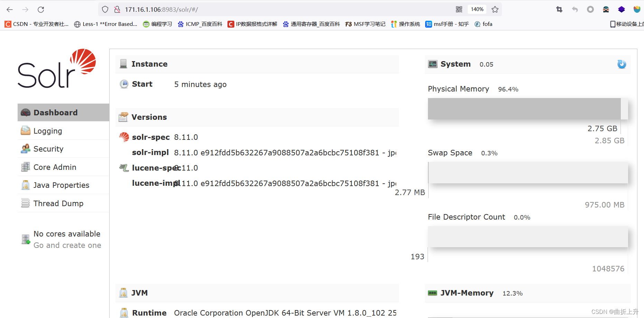This screenshot has width=644, height=318.
Task: Refresh System stats with the reload icon
Action: pos(622,64)
